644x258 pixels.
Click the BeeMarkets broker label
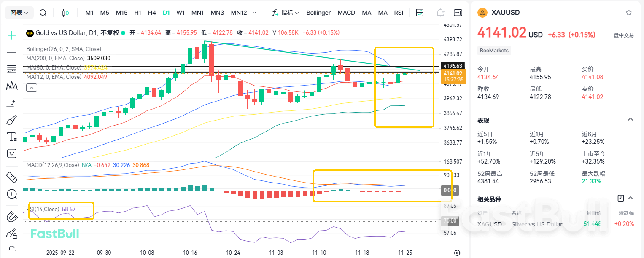point(494,50)
